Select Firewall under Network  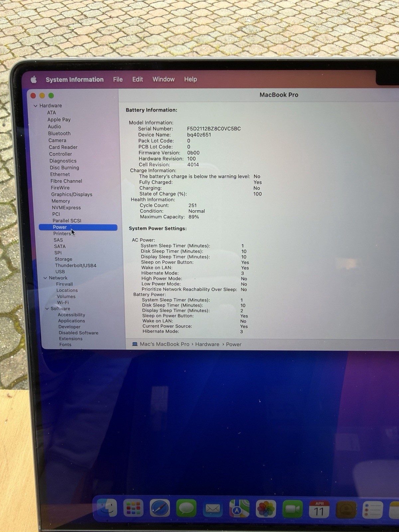64,284
